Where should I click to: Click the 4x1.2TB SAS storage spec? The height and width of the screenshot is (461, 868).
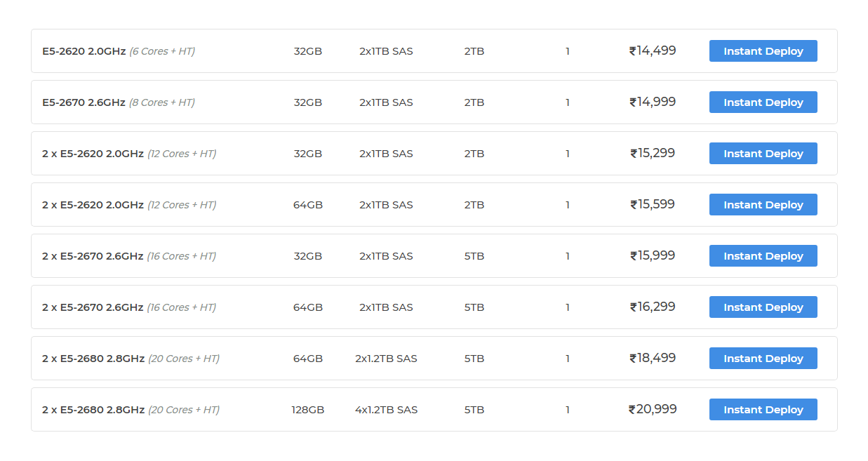click(x=386, y=410)
